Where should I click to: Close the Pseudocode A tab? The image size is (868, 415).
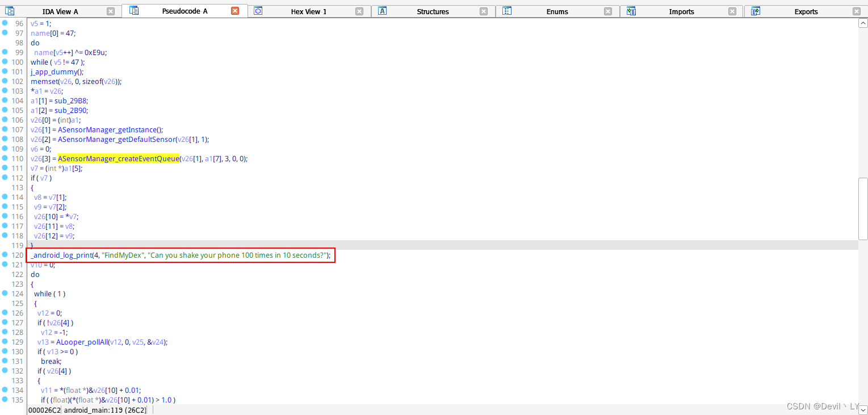[x=235, y=11]
